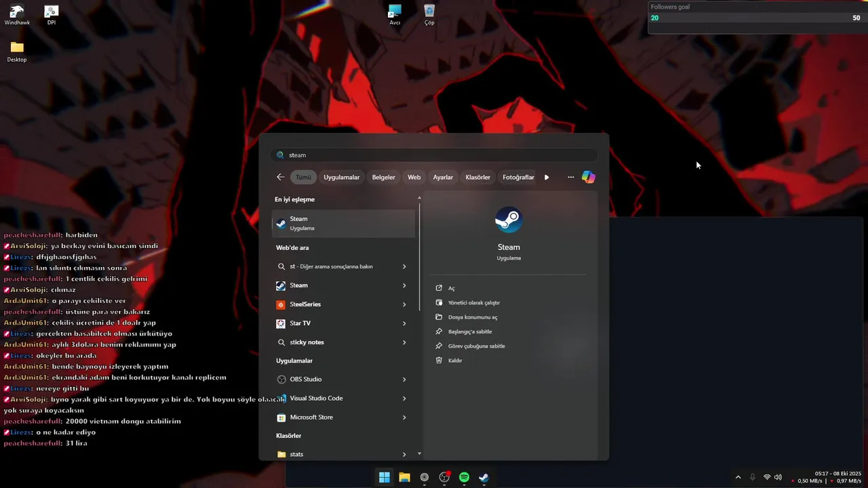
Task: Expand the SteelSeries result chevron
Action: coord(404,304)
